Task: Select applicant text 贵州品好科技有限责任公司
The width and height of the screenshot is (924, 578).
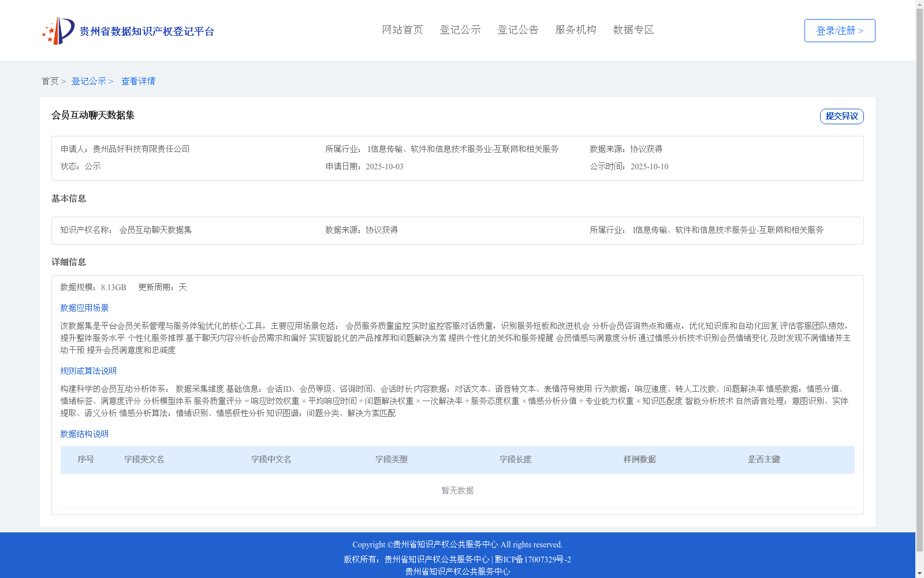Action: point(141,149)
